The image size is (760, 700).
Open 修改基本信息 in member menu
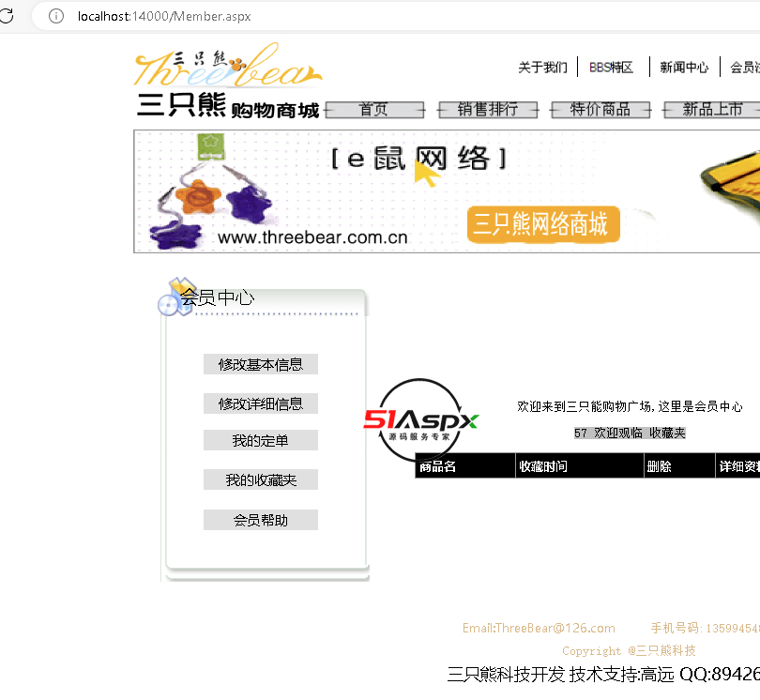pos(261,364)
